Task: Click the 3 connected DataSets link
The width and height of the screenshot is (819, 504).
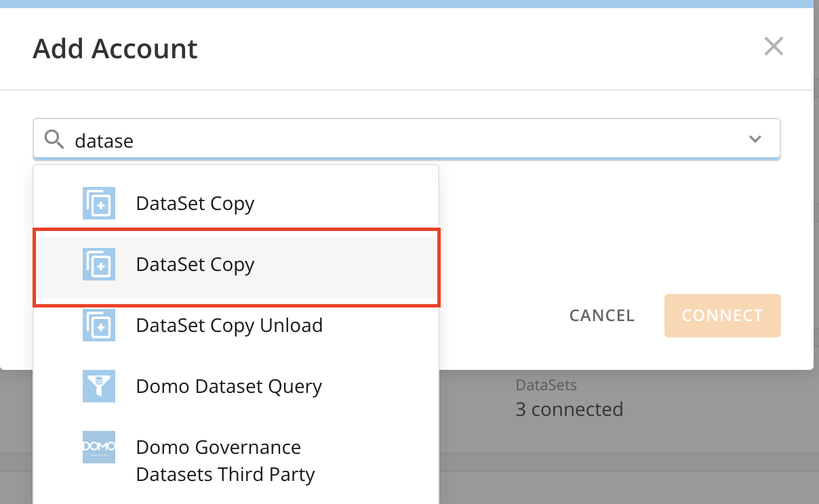Action: [570, 409]
